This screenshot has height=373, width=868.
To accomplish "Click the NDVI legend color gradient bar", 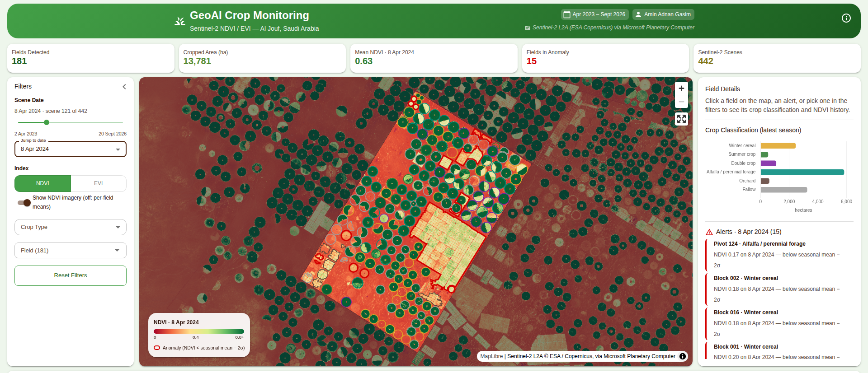I will coord(199,331).
